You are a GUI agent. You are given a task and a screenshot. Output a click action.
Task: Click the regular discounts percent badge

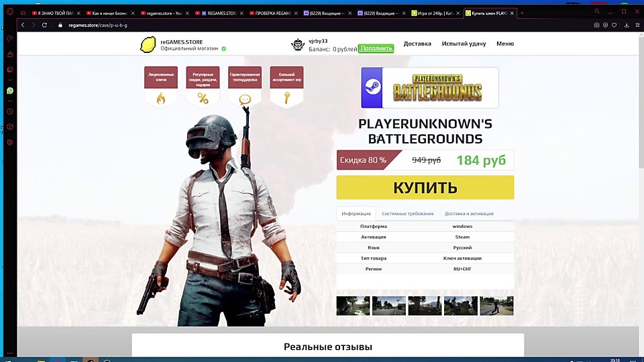(203, 86)
